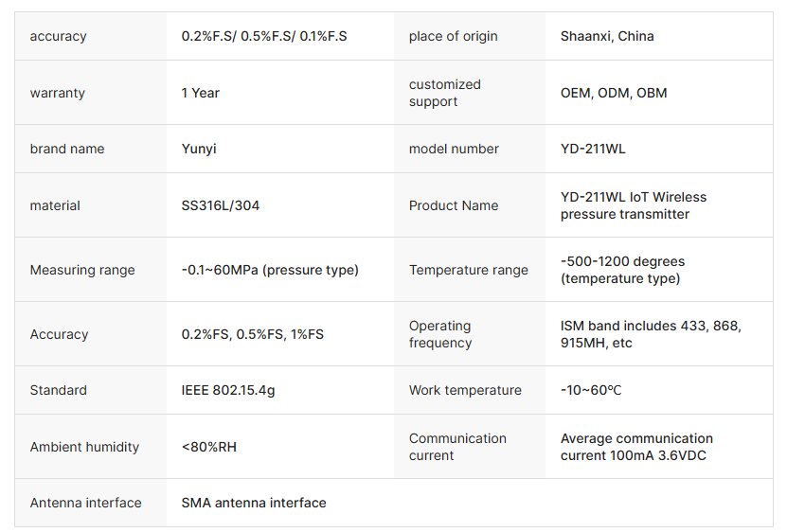Select the '1 Year' warranty value
Image resolution: width=787 pixels, height=532 pixels.
(200, 93)
